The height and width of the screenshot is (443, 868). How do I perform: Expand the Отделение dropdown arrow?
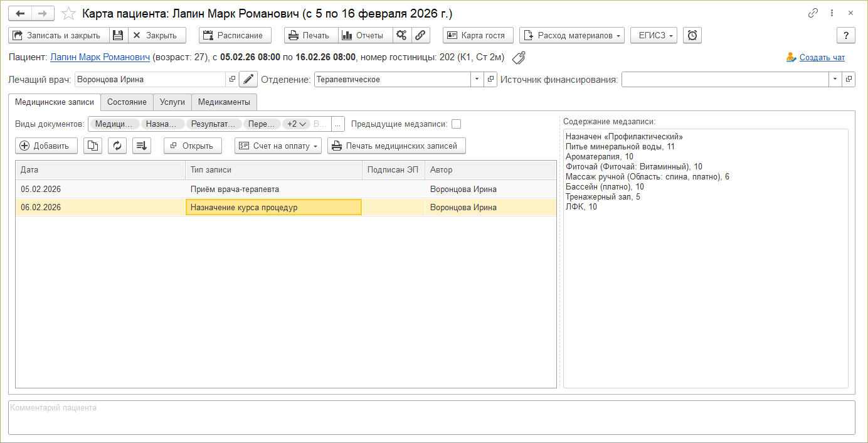(477, 80)
